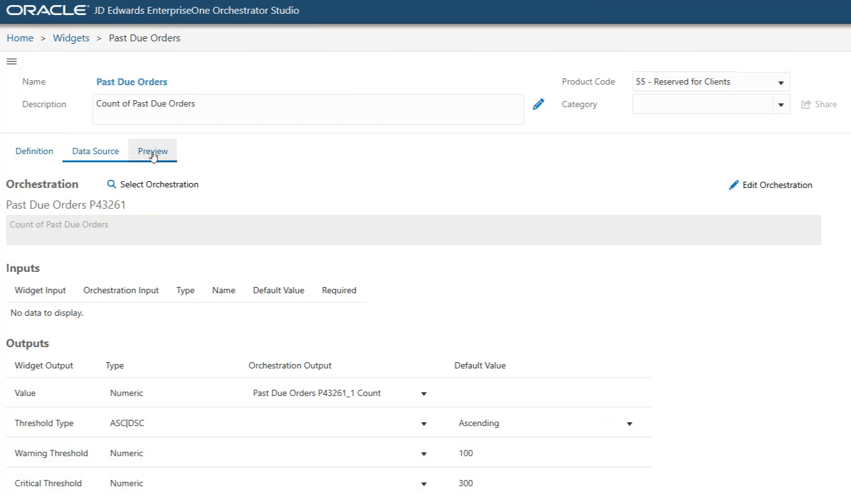The height and width of the screenshot is (495, 851).
Task: Click the Widget Output column header
Action: tap(44, 366)
